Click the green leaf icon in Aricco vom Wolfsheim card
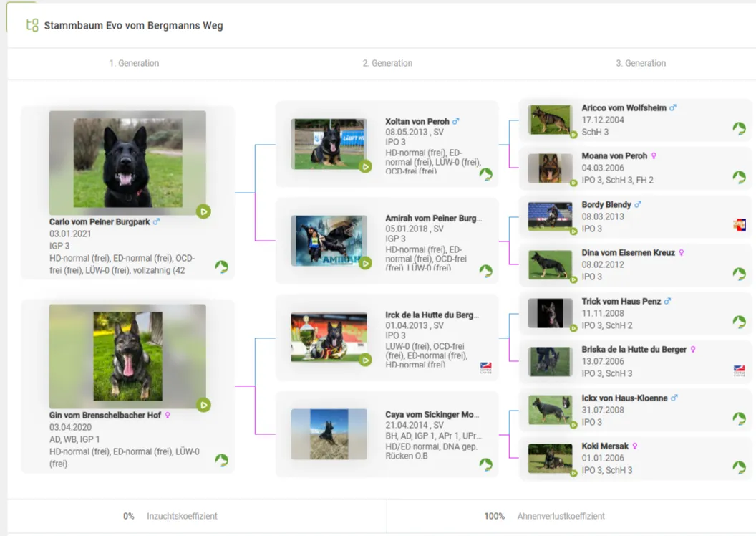The image size is (756, 536). (x=740, y=128)
